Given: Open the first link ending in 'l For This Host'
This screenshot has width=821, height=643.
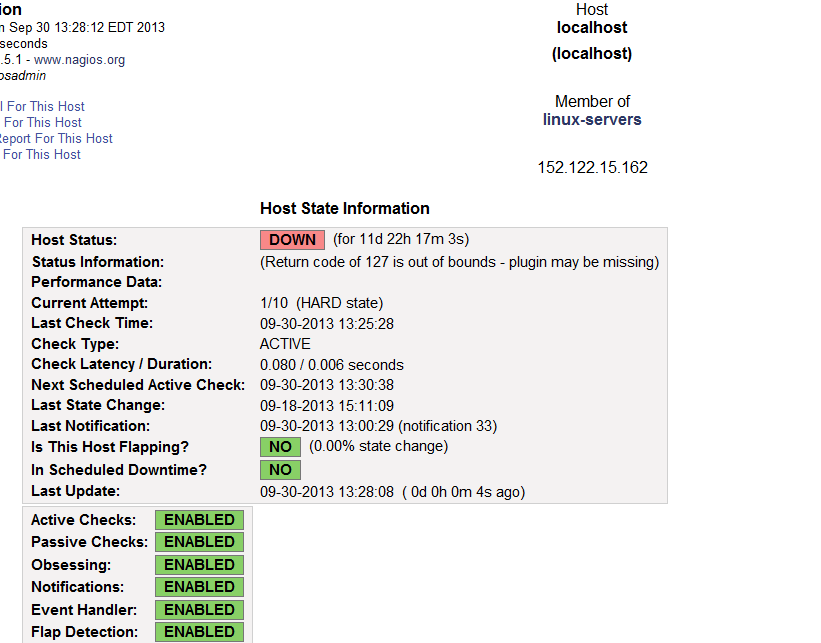Looking at the screenshot, I should click(x=42, y=107).
